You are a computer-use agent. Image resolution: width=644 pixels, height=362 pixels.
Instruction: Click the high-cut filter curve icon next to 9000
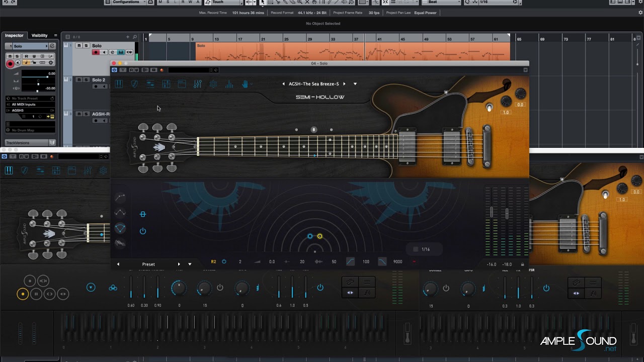coord(382,261)
